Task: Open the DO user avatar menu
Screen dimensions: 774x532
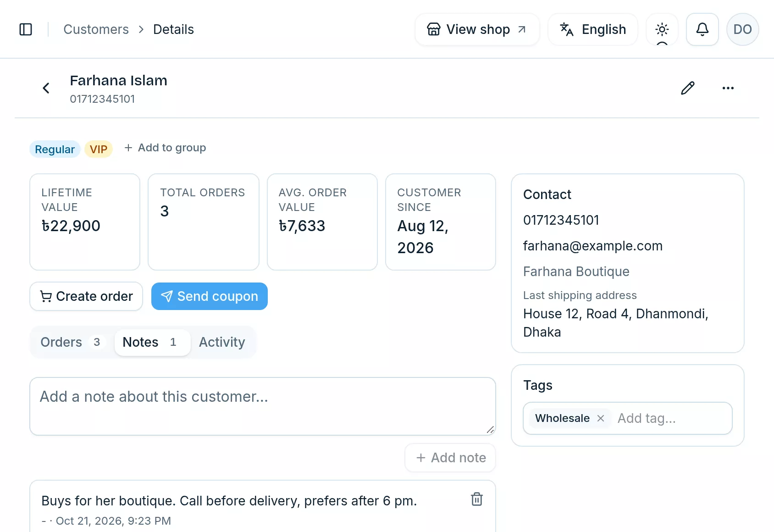Action: pyautogui.click(x=743, y=29)
